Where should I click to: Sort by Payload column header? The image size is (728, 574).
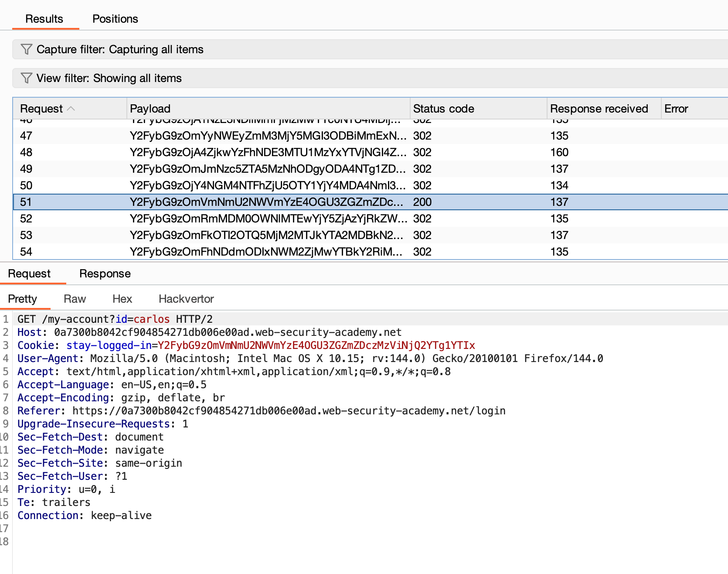(x=150, y=109)
